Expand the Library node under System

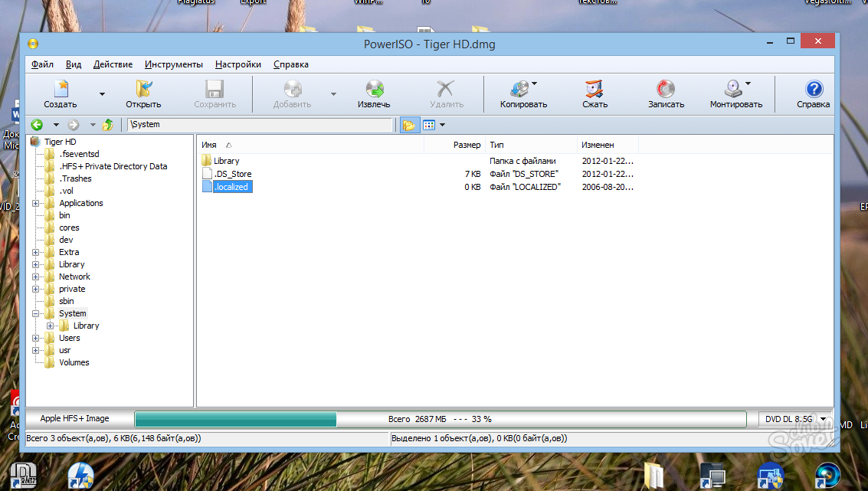pyautogui.click(x=50, y=326)
